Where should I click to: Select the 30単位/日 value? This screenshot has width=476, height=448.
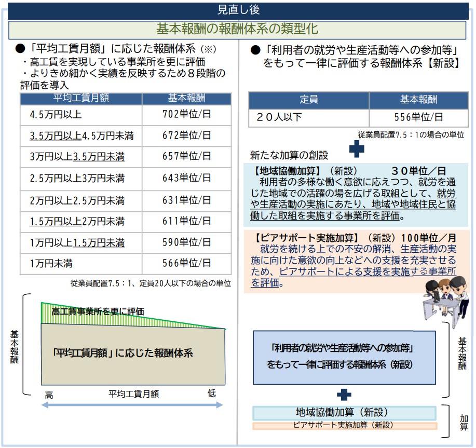(418, 171)
